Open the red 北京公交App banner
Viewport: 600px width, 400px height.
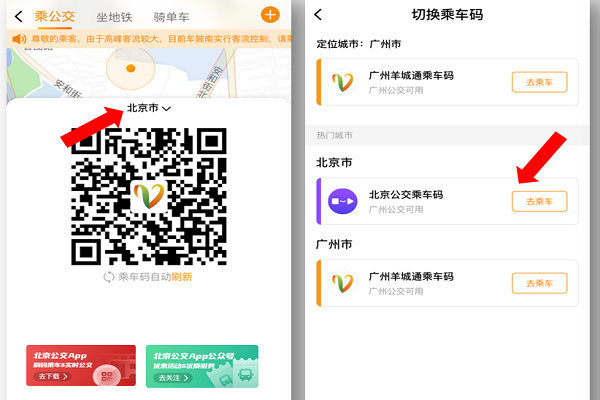(81, 366)
